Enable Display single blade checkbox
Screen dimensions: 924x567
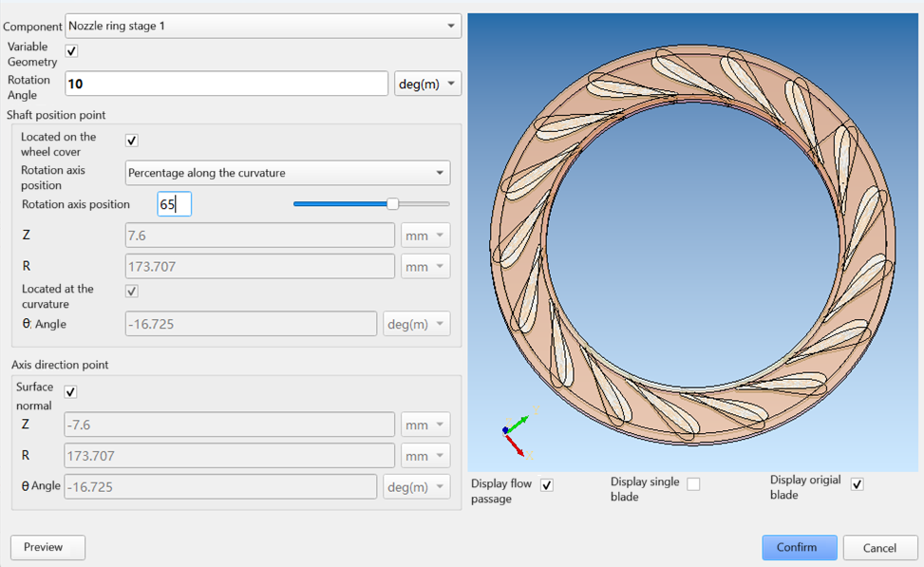point(693,484)
